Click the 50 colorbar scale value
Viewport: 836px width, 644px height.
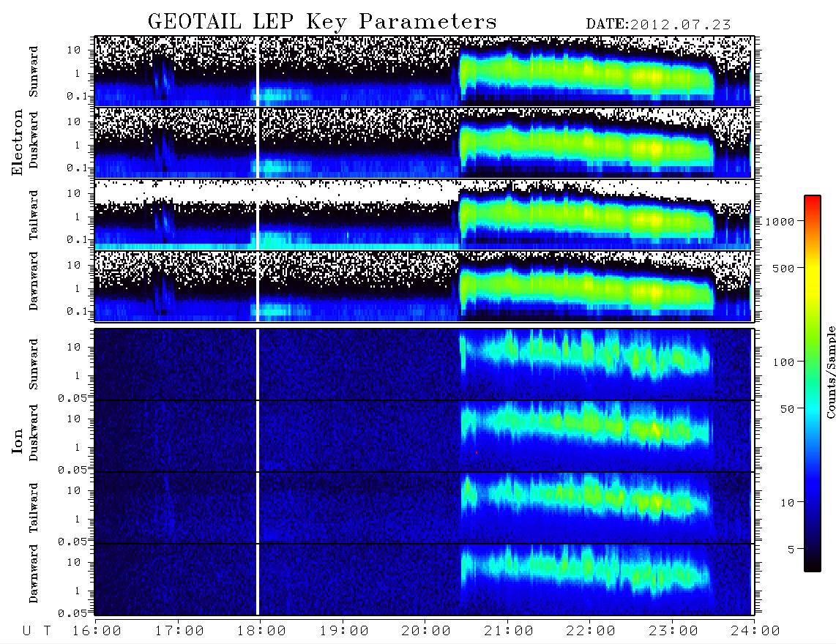point(787,409)
